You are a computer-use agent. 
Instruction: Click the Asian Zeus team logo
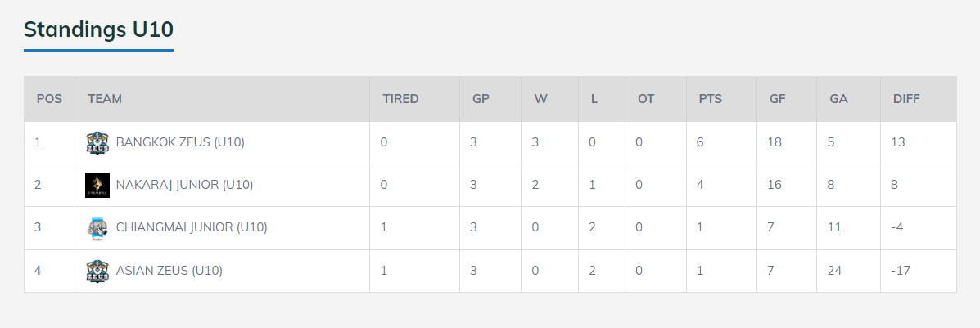[97, 270]
